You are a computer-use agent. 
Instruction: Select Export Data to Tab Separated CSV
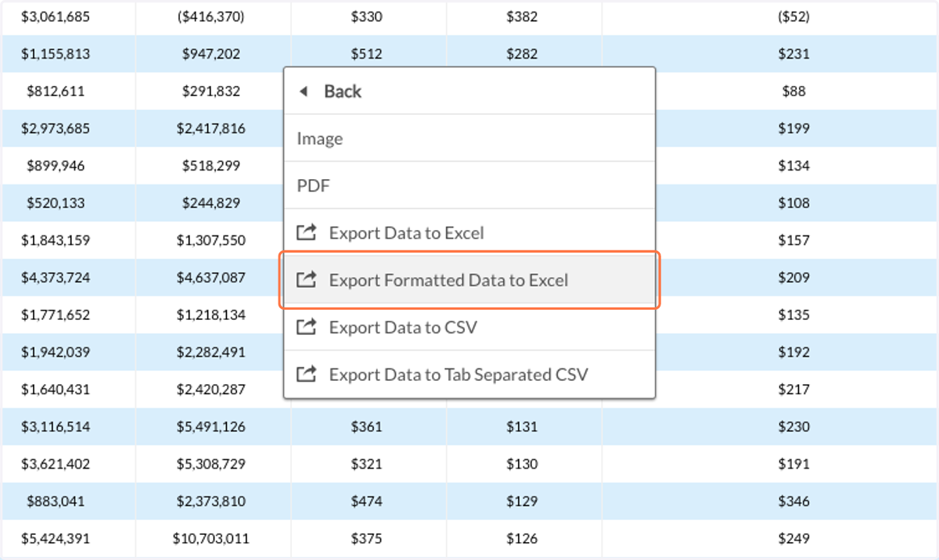(x=469, y=374)
